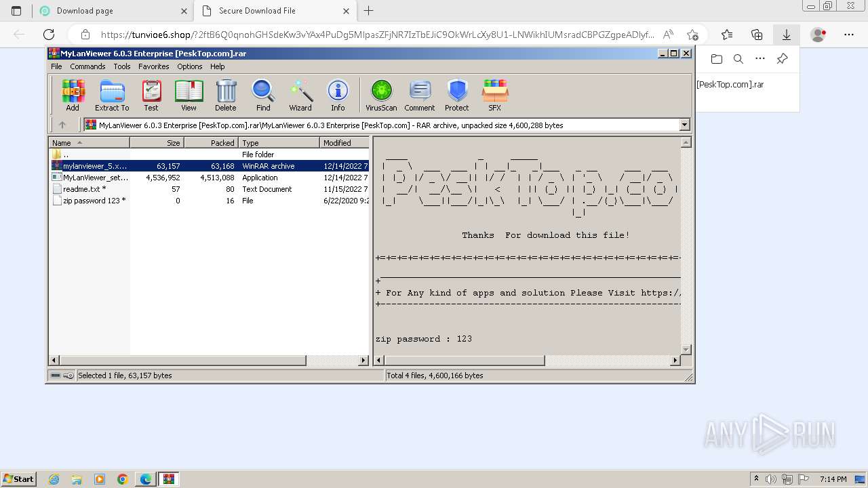868x488 pixels.
Task: Open a new browser tab
Action: point(369,11)
